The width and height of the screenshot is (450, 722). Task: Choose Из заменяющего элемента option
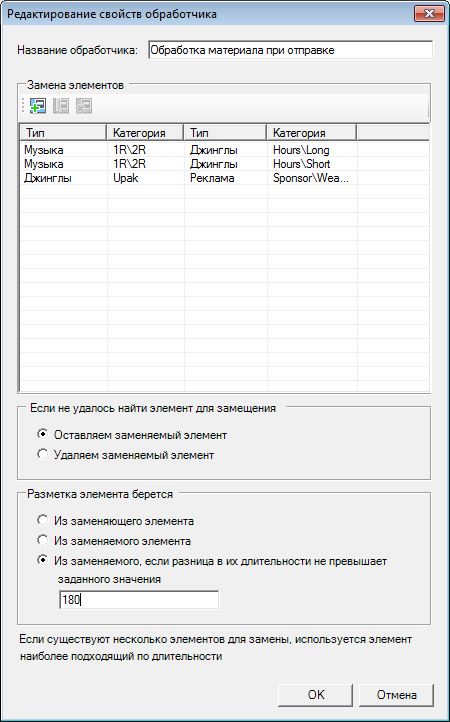42,520
